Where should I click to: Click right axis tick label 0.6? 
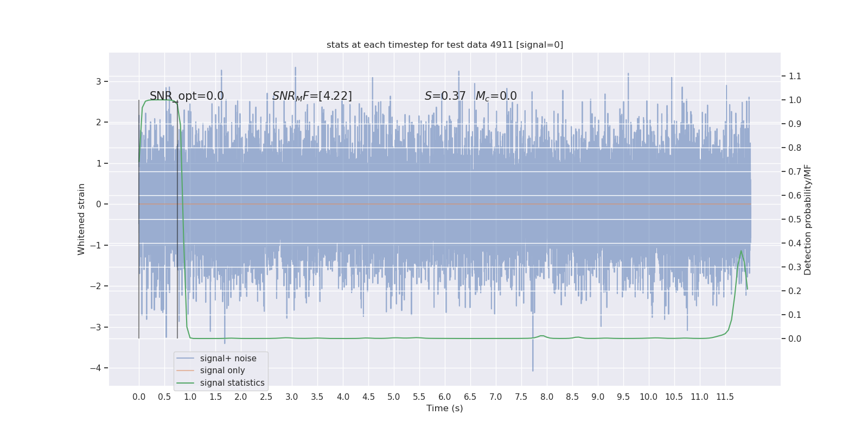pyautogui.click(x=795, y=195)
